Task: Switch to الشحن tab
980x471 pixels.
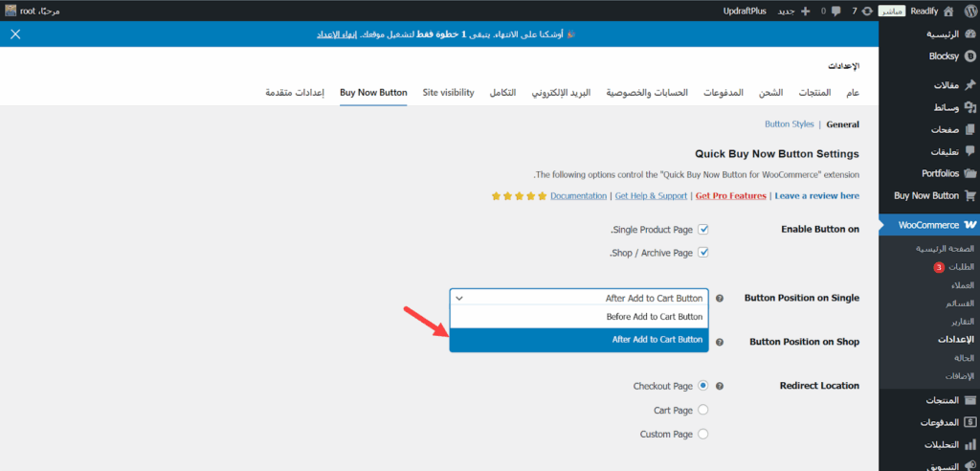Action: click(771, 92)
